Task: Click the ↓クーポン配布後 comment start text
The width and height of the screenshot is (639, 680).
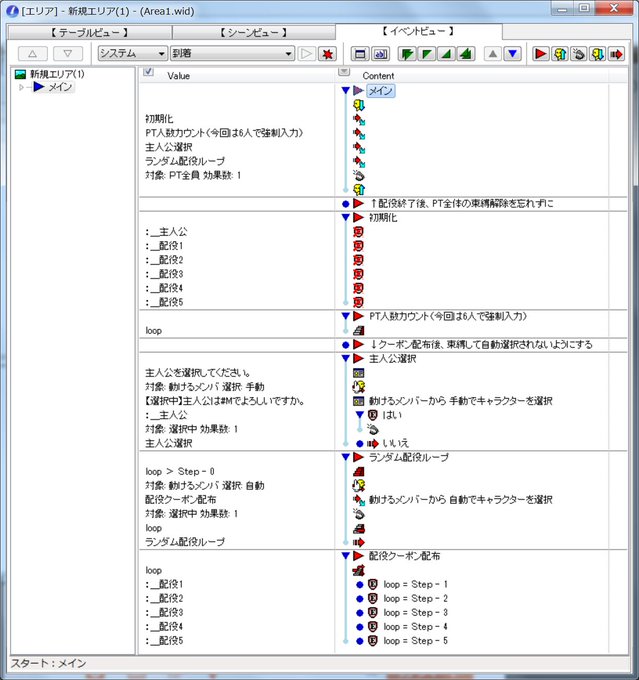Action: (481, 344)
